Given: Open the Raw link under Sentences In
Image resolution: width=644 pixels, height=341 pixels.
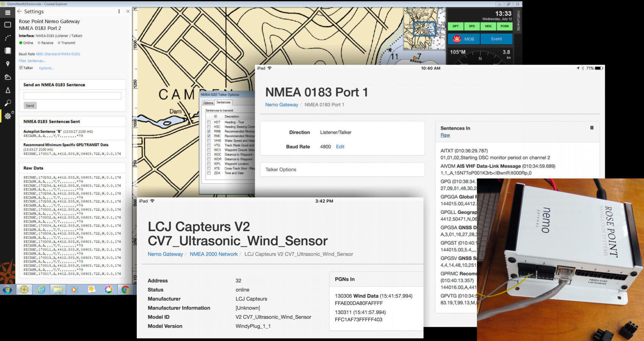Looking at the screenshot, I should [445, 135].
